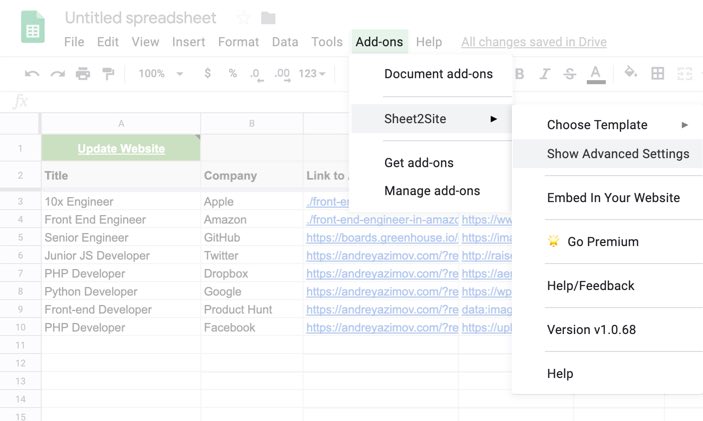
Task: Close the Add-ons menu
Action: [379, 42]
